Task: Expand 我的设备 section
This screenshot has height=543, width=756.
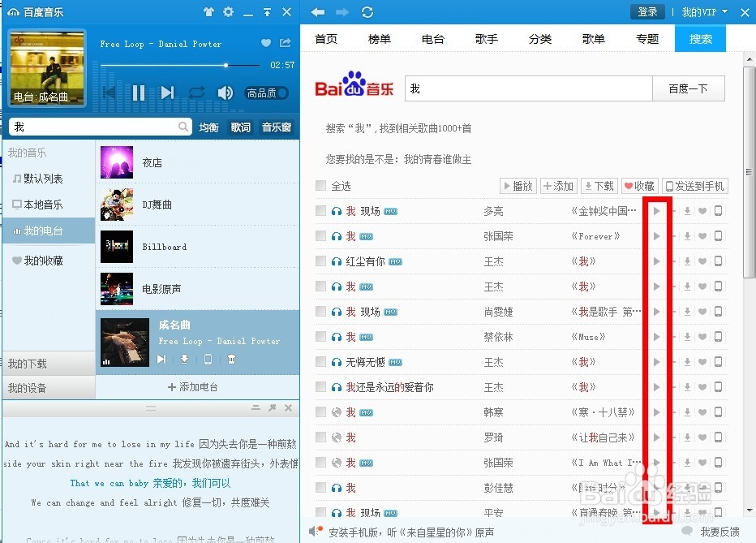Action: (x=48, y=388)
